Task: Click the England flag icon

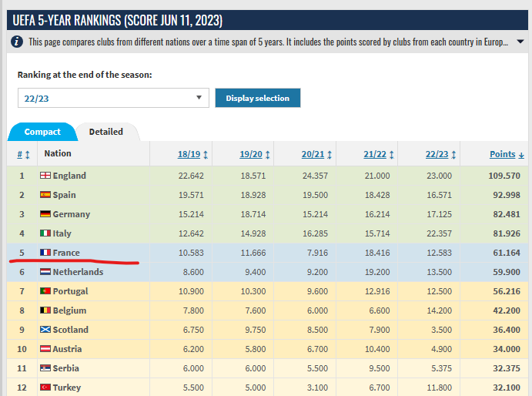Action: (x=45, y=176)
